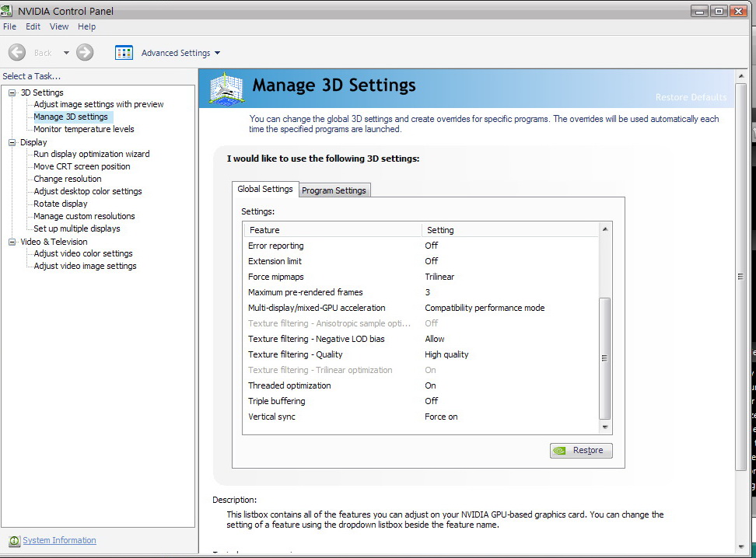Open the File menu
Screen dimensions: 756x558
point(9,26)
